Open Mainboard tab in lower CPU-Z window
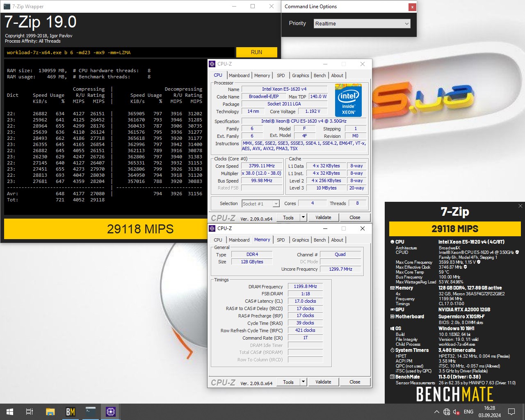The width and height of the screenshot is (525, 420). click(x=239, y=240)
